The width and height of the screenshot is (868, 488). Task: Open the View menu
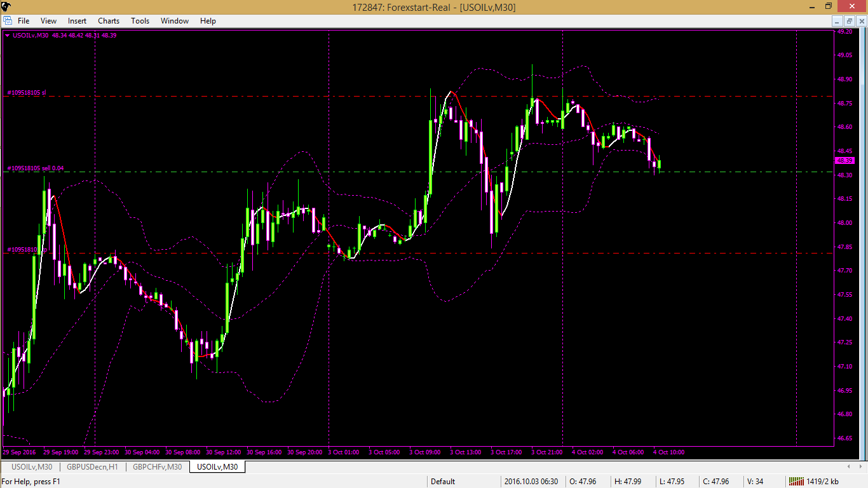(x=48, y=21)
